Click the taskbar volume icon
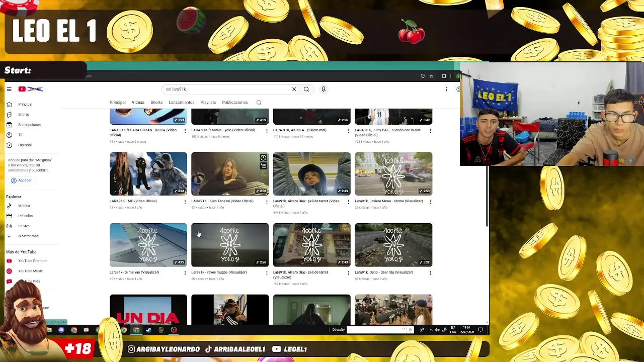This screenshot has height=362, width=644. (x=437, y=330)
